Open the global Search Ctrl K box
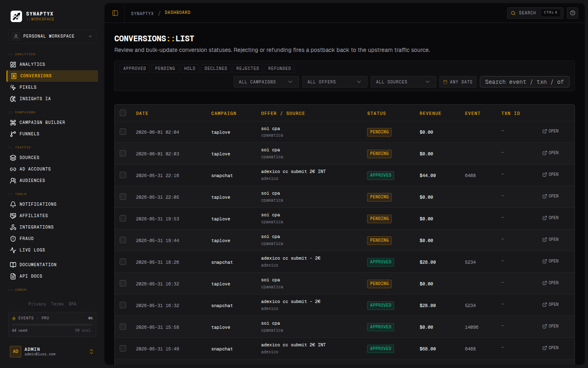Viewport: 588px width, 368px height. click(535, 13)
